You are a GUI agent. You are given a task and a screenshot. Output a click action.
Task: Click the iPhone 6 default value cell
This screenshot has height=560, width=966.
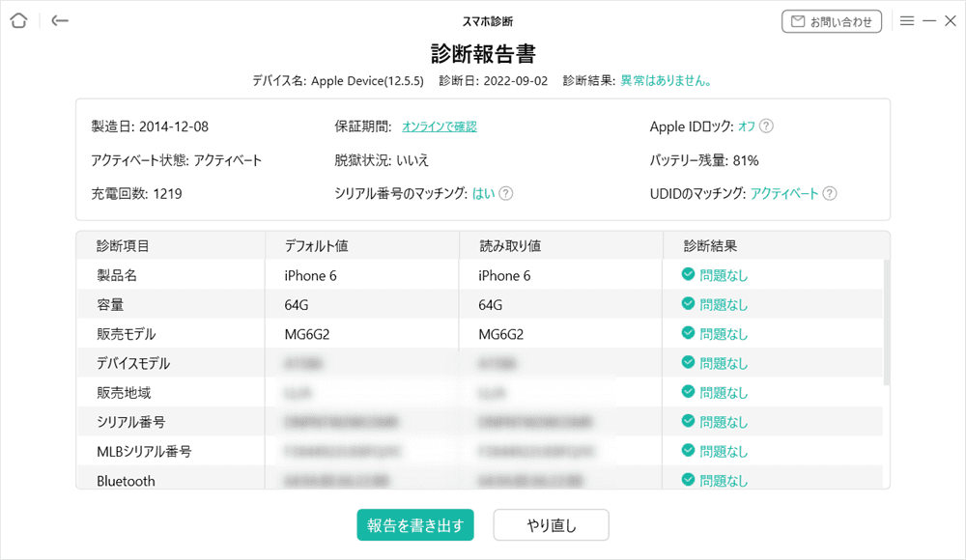click(310, 275)
